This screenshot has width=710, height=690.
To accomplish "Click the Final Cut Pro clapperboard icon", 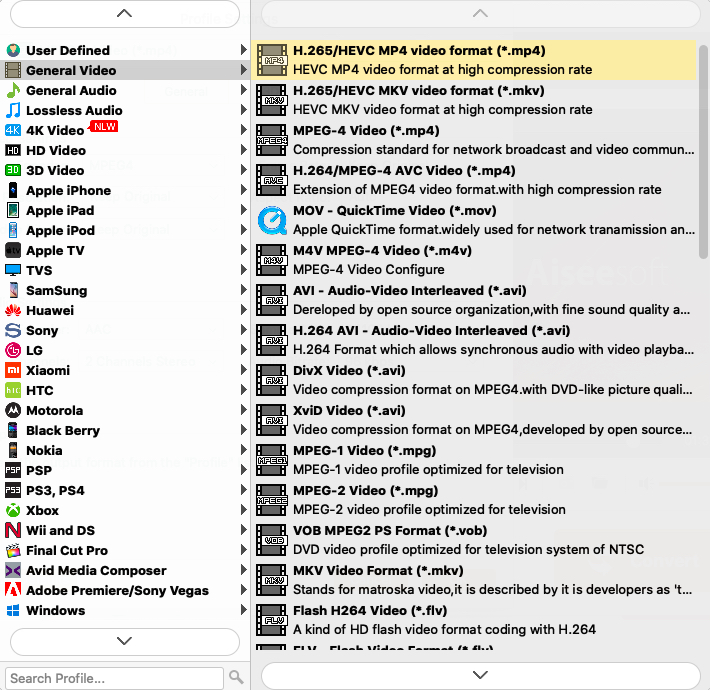I will point(13,550).
